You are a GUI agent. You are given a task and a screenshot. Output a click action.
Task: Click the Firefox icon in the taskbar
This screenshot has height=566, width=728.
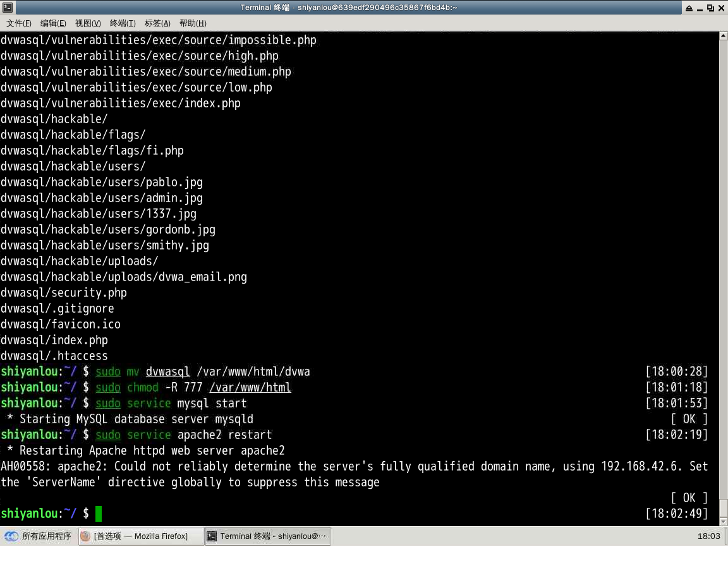[x=86, y=536]
